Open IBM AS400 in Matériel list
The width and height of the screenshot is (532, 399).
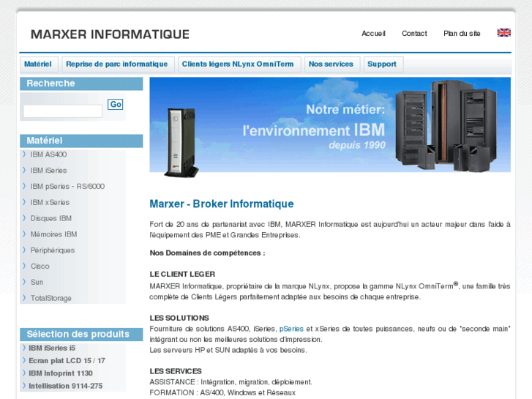point(48,154)
